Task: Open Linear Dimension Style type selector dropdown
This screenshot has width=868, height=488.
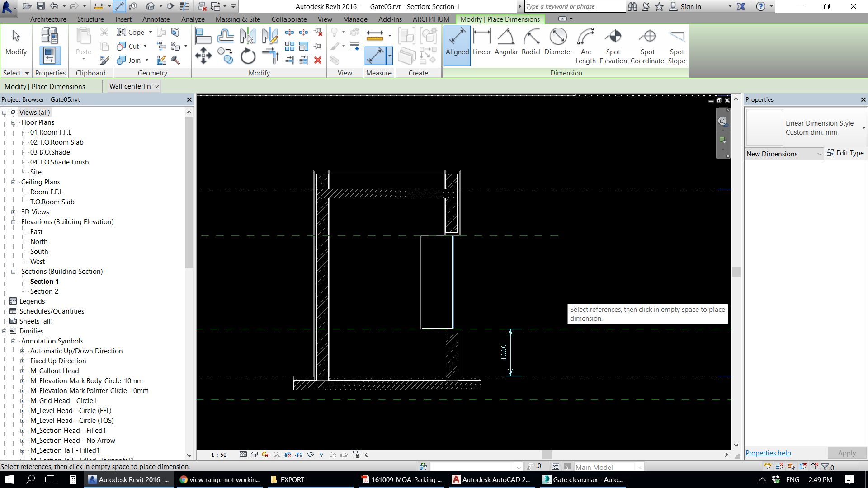Action: [x=863, y=128]
